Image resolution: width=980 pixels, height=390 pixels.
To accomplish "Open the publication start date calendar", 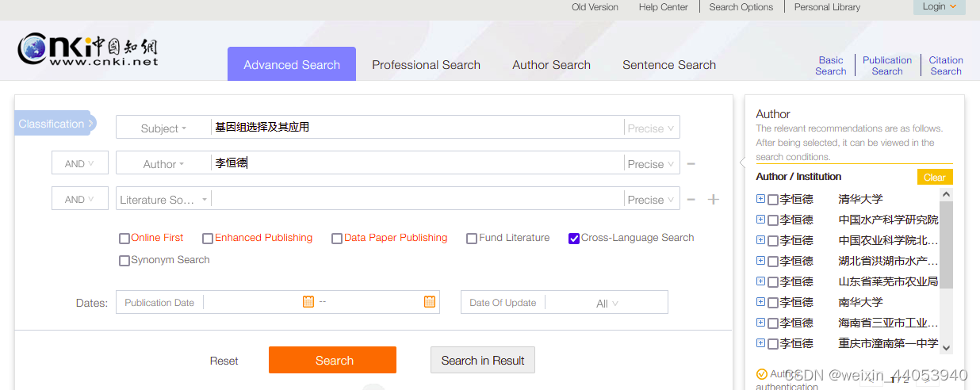I will coord(308,301).
